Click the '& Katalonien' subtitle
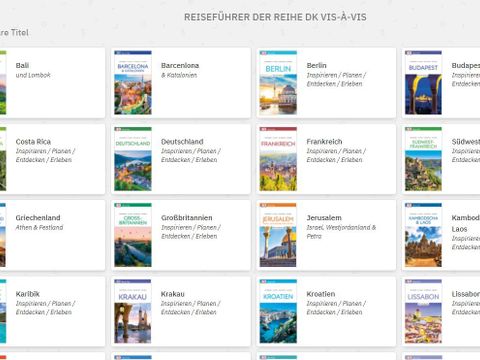 coord(179,75)
